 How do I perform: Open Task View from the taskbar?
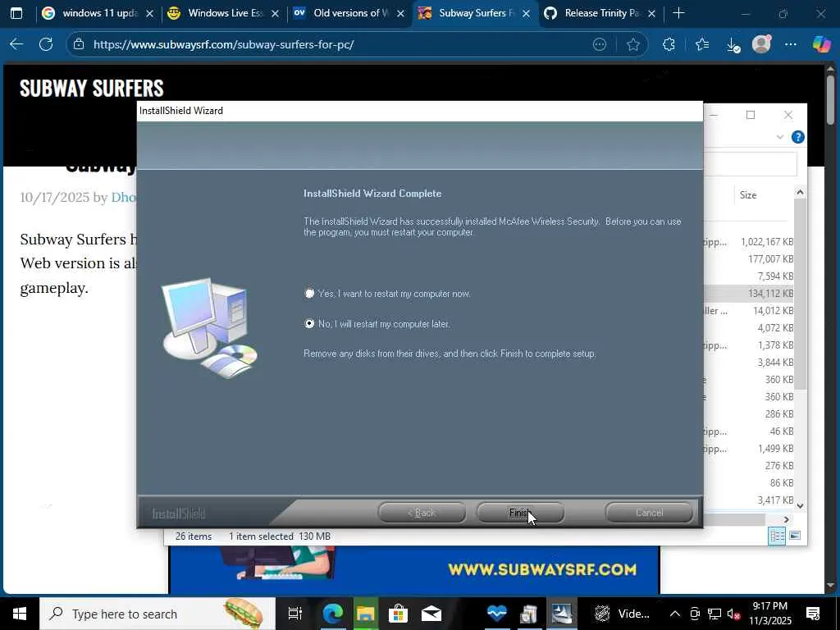[x=294, y=614]
